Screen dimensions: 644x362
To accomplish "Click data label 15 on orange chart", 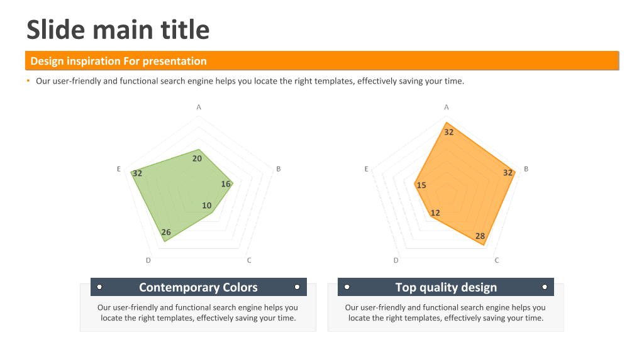I will click(x=421, y=185).
